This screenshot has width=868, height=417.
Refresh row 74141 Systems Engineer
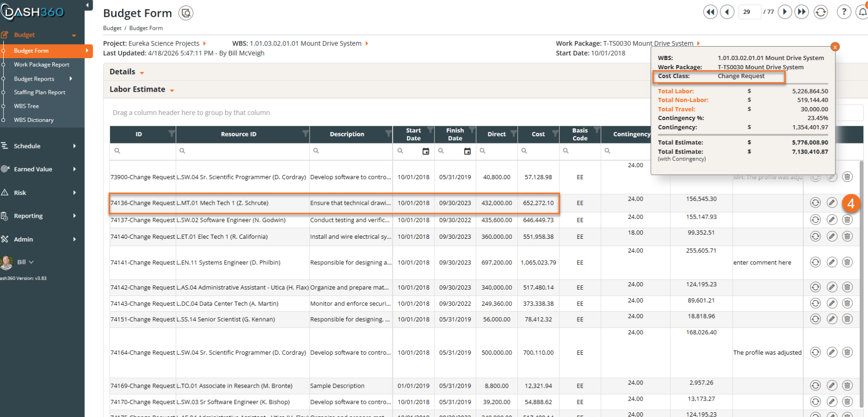tap(815, 262)
